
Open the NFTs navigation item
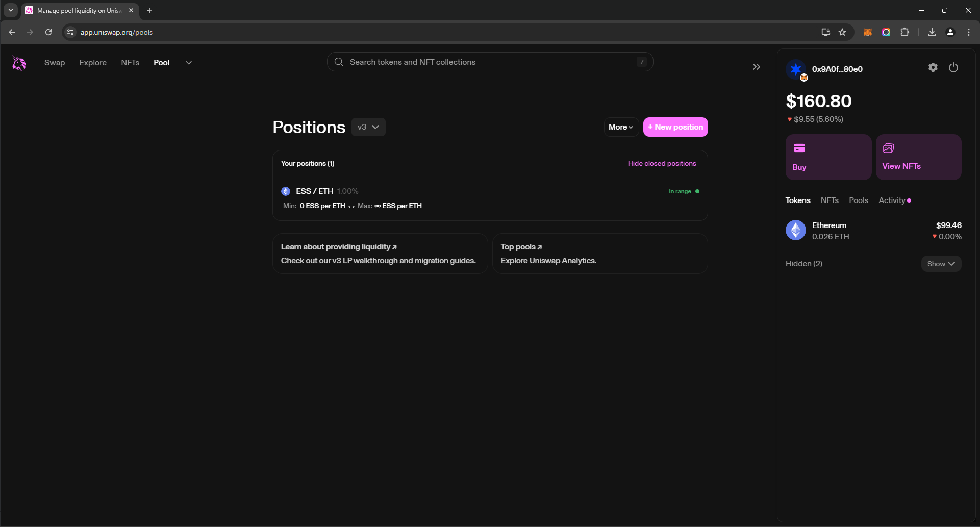click(x=130, y=63)
